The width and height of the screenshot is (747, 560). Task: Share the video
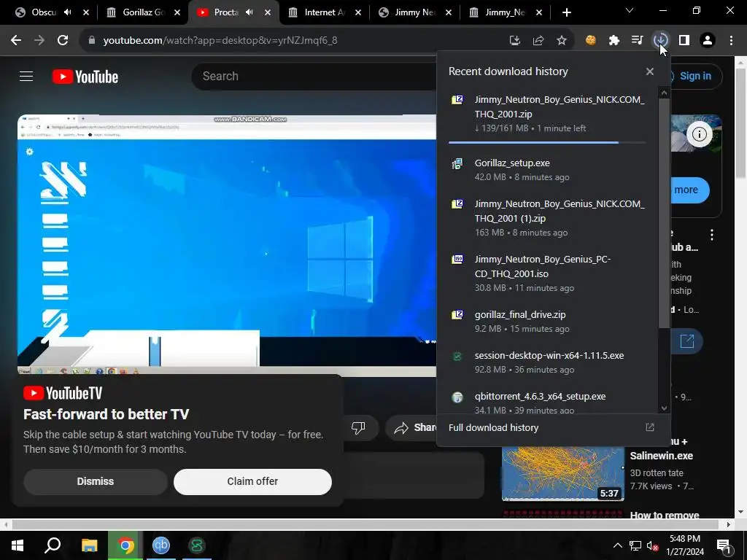pyautogui.click(x=413, y=427)
